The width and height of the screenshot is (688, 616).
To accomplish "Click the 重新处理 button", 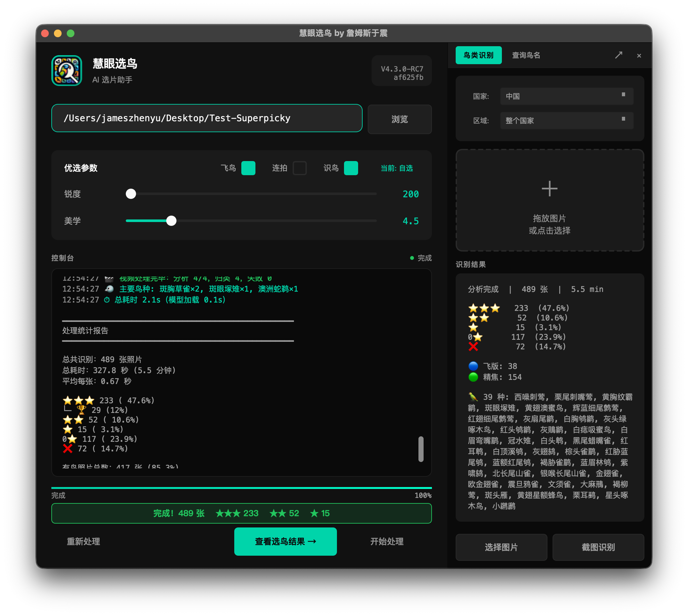I will [83, 541].
